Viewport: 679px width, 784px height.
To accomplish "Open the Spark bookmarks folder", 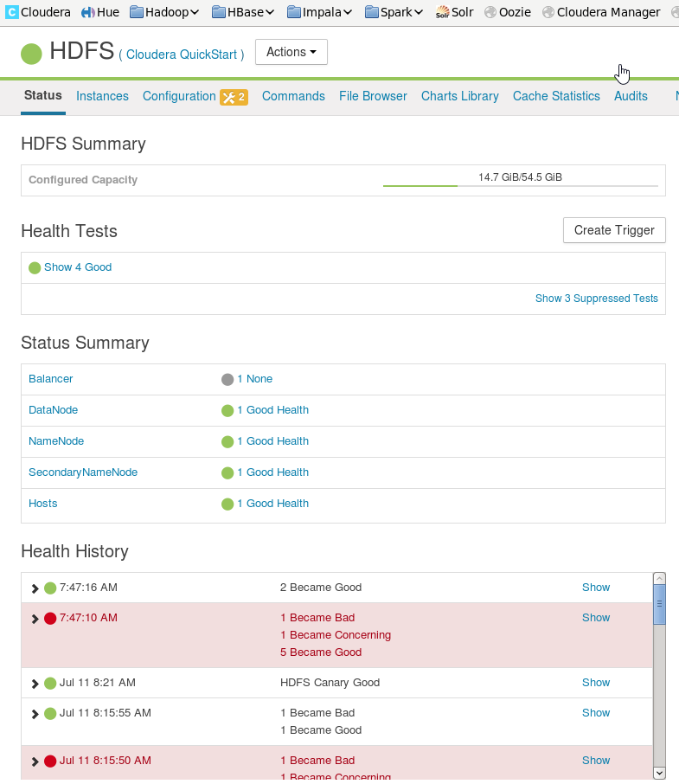I will coord(394,12).
